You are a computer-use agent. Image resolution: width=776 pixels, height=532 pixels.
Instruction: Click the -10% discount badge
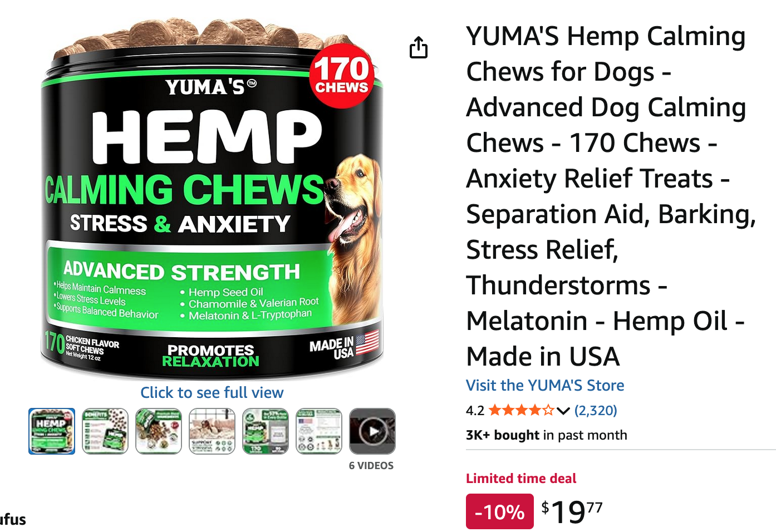(500, 511)
